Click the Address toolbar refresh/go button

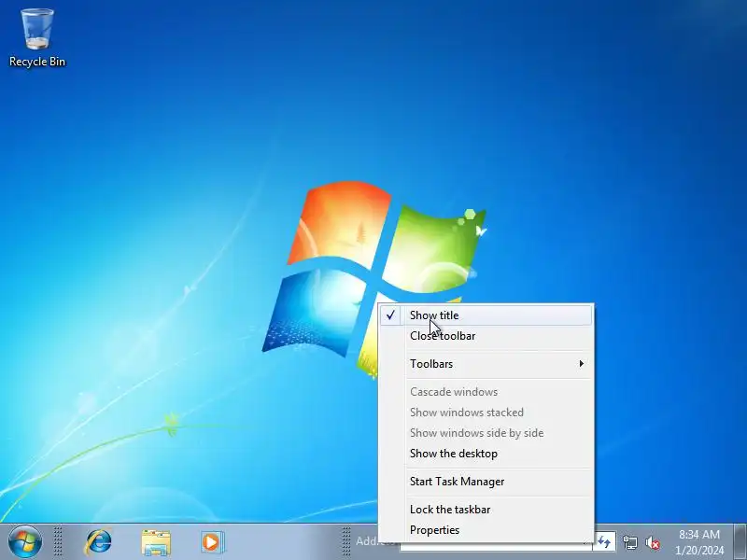pyautogui.click(x=604, y=542)
